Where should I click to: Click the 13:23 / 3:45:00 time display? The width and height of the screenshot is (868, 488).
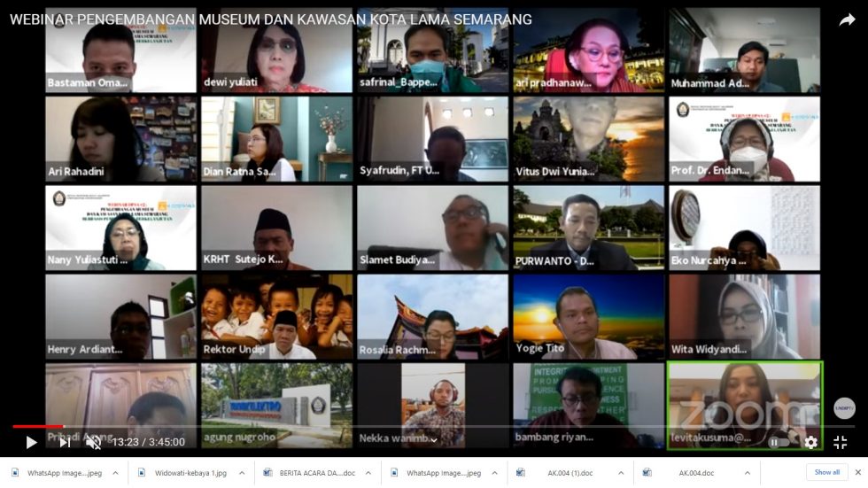click(x=148, y=442)
